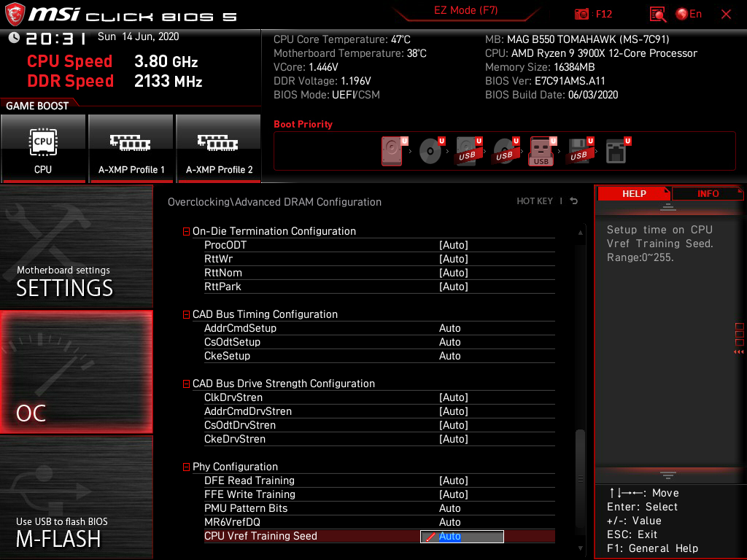
Task: Select the USB hard disk boot icon
Action: (x=469, y=151)
